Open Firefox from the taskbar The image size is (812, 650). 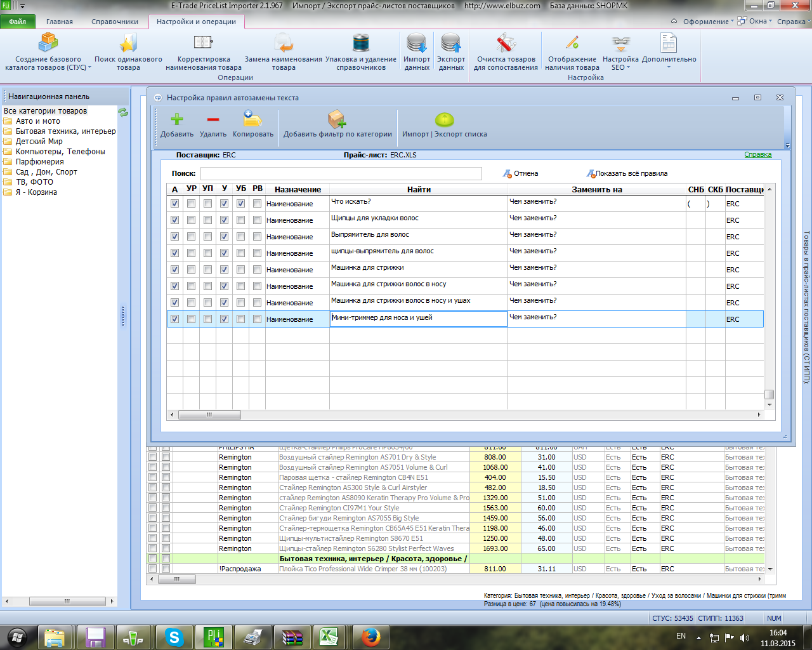(370, 637)
